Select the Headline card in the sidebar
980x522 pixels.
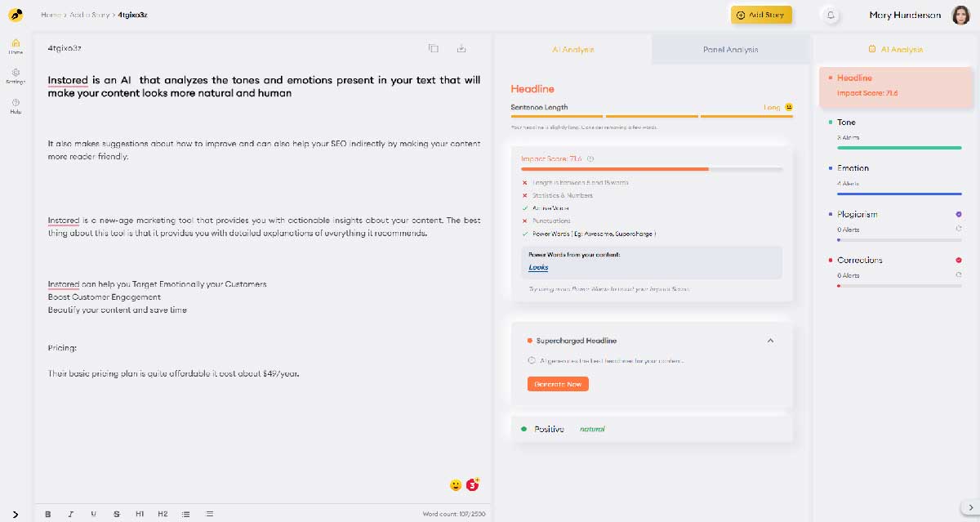pos(895,86)
